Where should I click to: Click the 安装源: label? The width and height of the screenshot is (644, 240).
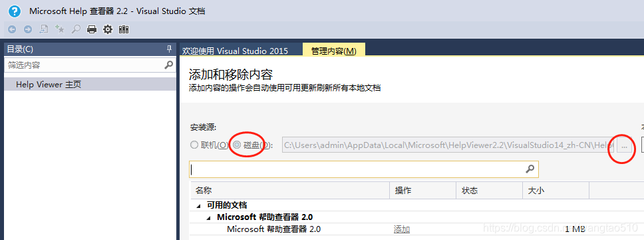pyautogui.click(x=204, y=127)
